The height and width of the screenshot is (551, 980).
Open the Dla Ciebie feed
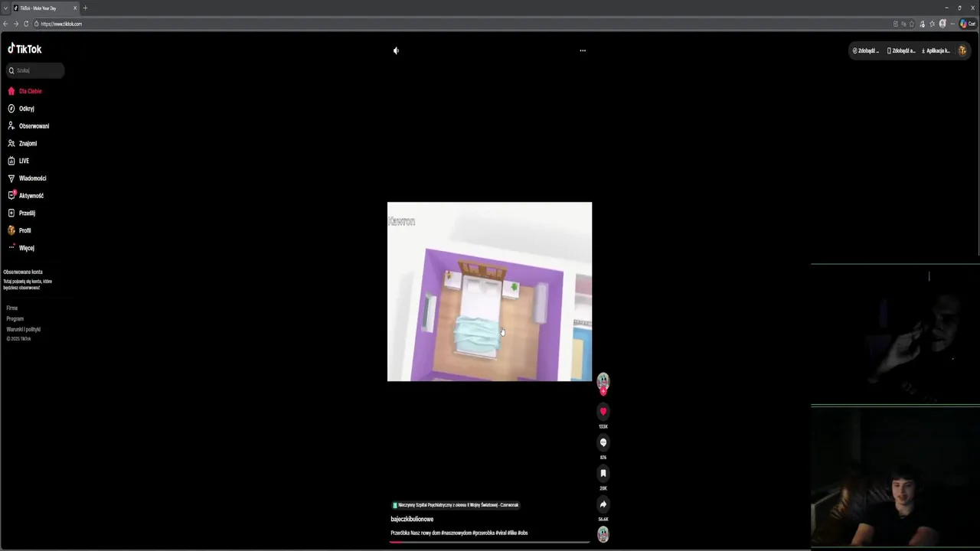coord(25,91)
